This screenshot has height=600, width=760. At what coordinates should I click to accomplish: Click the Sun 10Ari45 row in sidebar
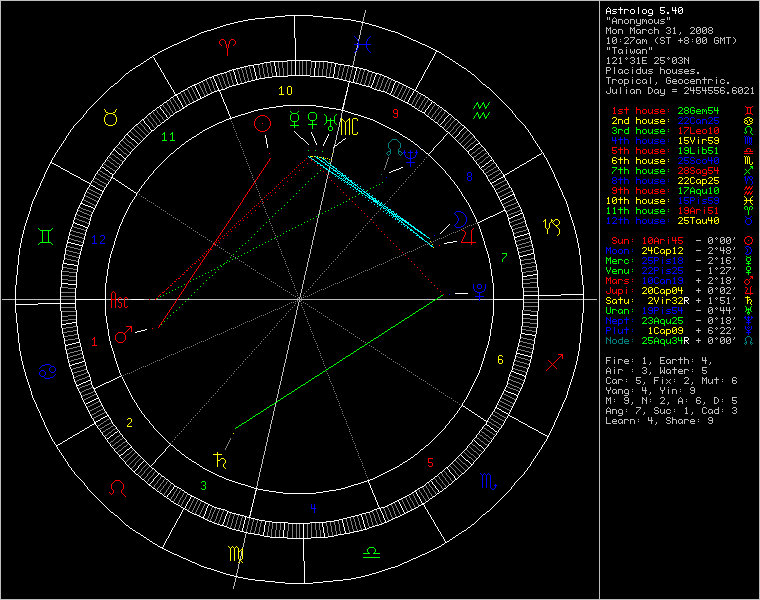click(681, 241)
